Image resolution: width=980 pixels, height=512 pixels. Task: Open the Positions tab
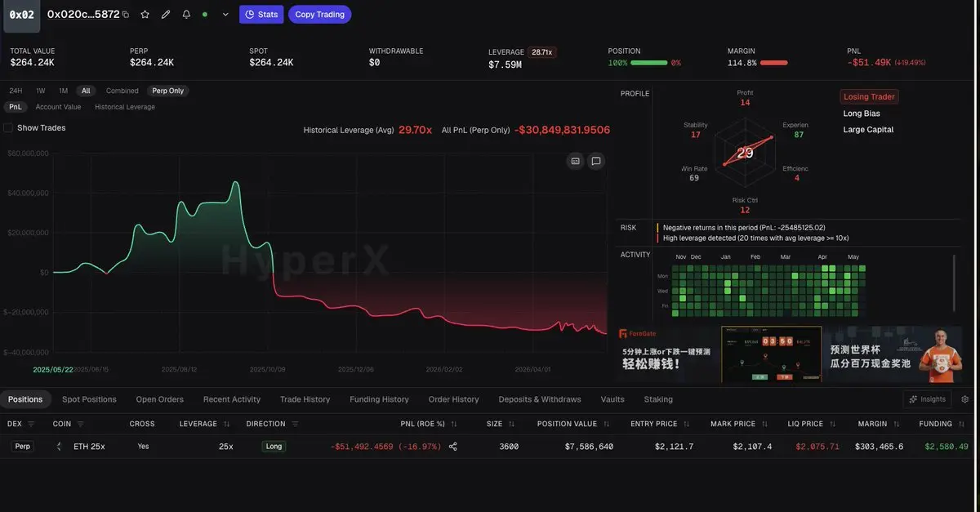(25, 399)
